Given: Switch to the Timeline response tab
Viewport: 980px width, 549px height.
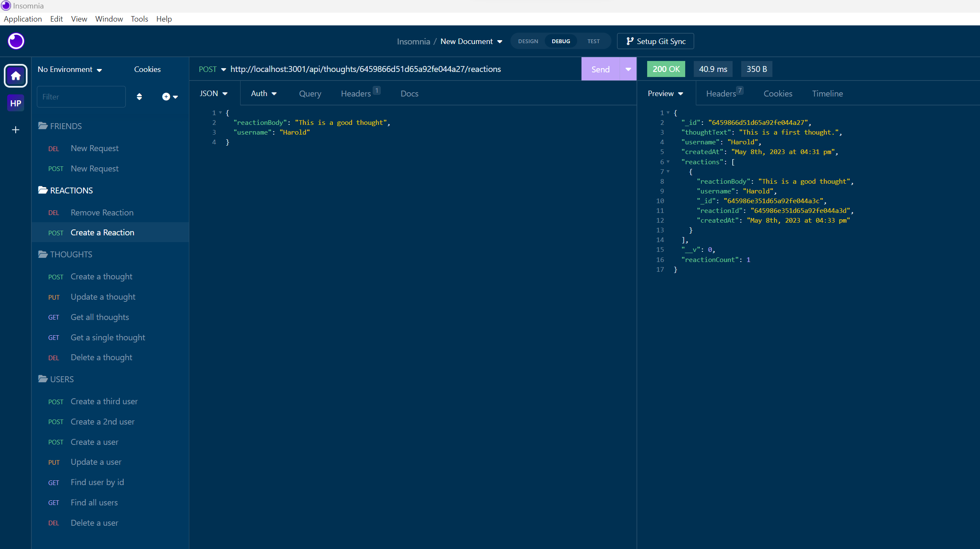Looking at the screenshot, I should pyautogui.click(x=827, y=93).
